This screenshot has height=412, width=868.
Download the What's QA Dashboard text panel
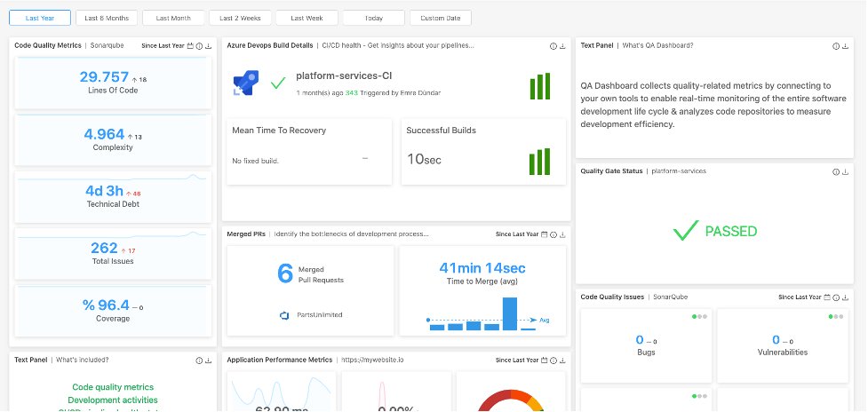[x=845, y=46]
